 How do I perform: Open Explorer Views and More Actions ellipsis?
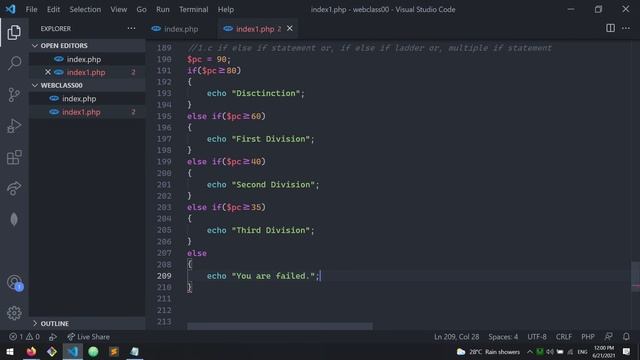click(x=131, y=28)
